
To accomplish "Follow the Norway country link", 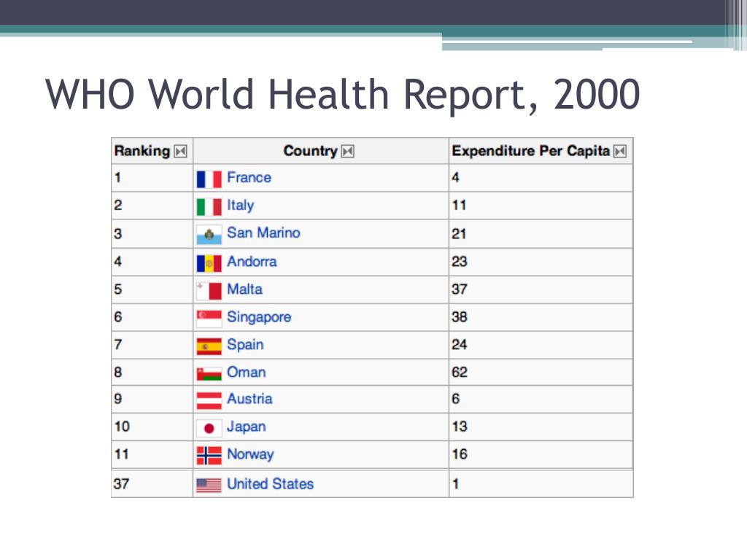I will point(251,454).
